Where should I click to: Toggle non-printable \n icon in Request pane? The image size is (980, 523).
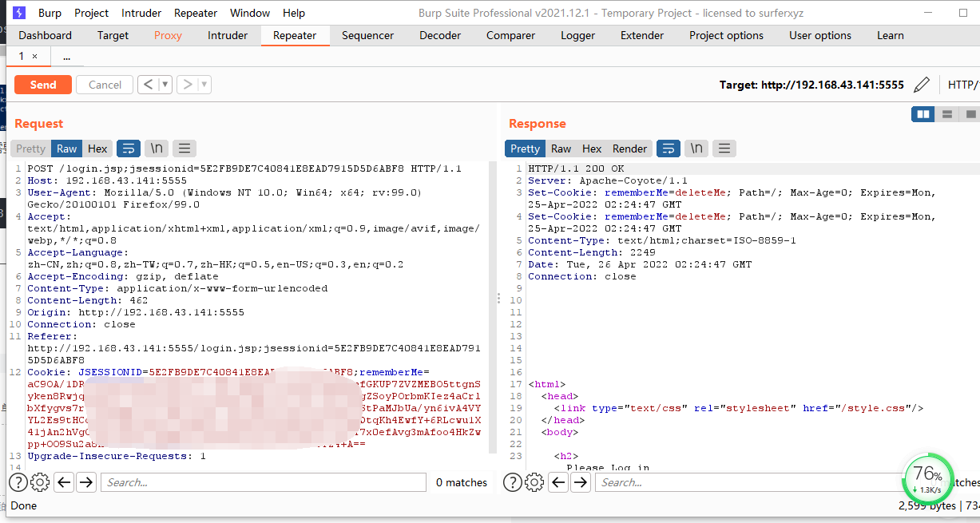click(x=157, y=149)
